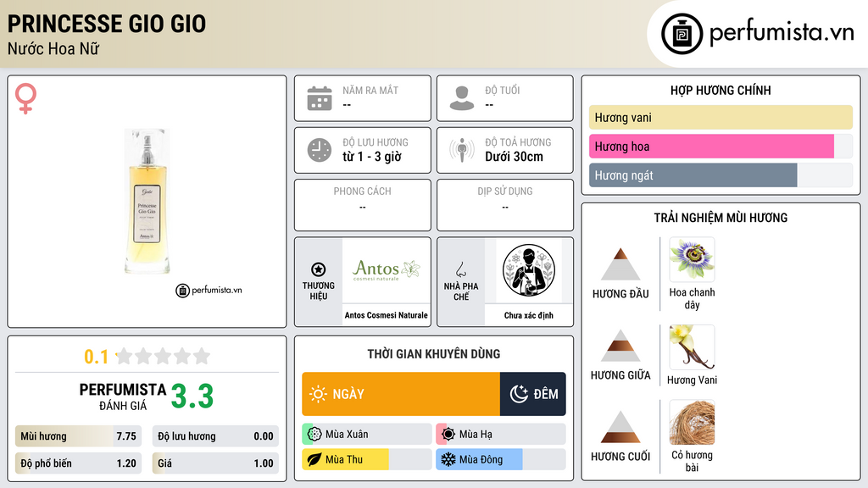Click the Hương vani accord bar
Image resolution: width=868 pixels, height=488 pixels.
point(721,117)
